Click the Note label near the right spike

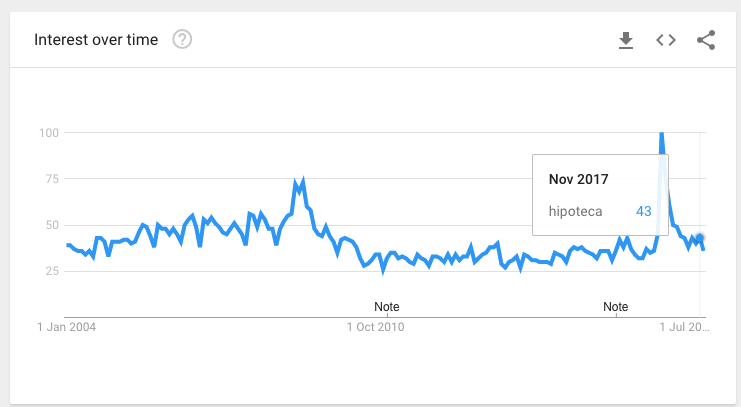pyautogui.click(x=616, y=305)
